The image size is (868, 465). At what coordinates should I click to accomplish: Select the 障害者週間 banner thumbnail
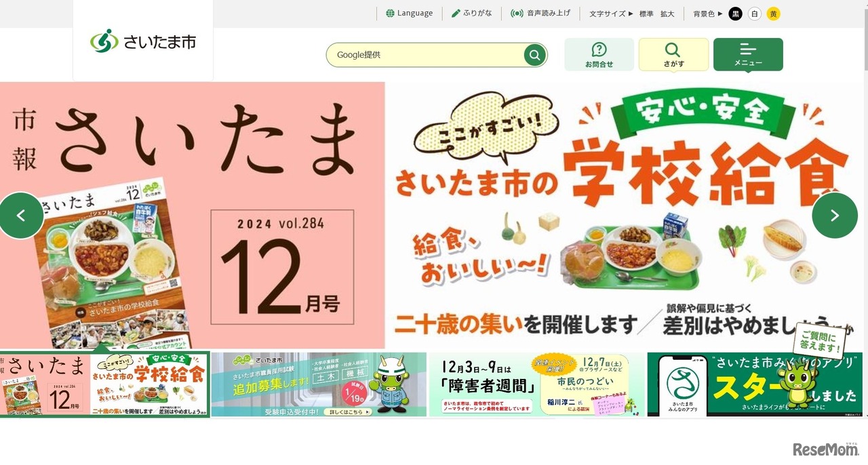tap(536, 384)
